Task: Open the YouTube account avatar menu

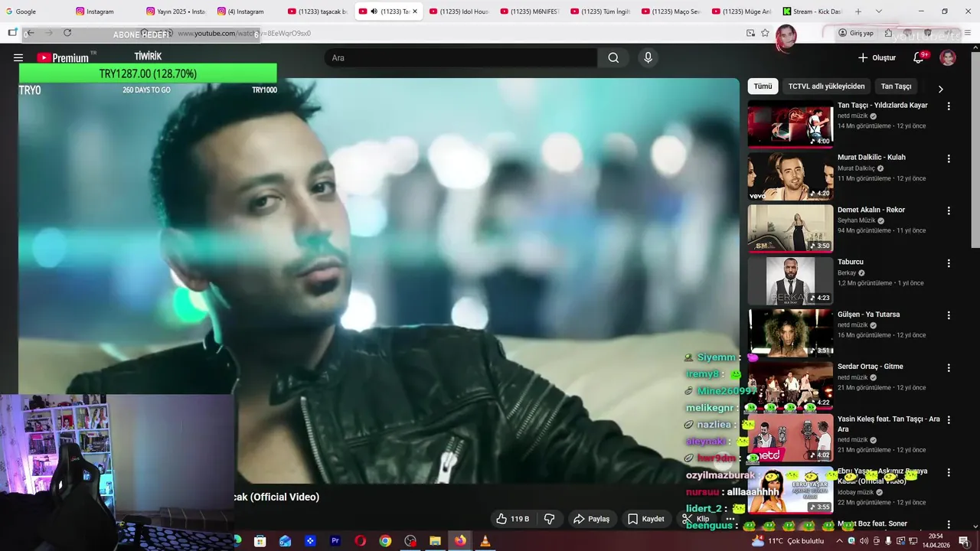Action: [948, 57]
